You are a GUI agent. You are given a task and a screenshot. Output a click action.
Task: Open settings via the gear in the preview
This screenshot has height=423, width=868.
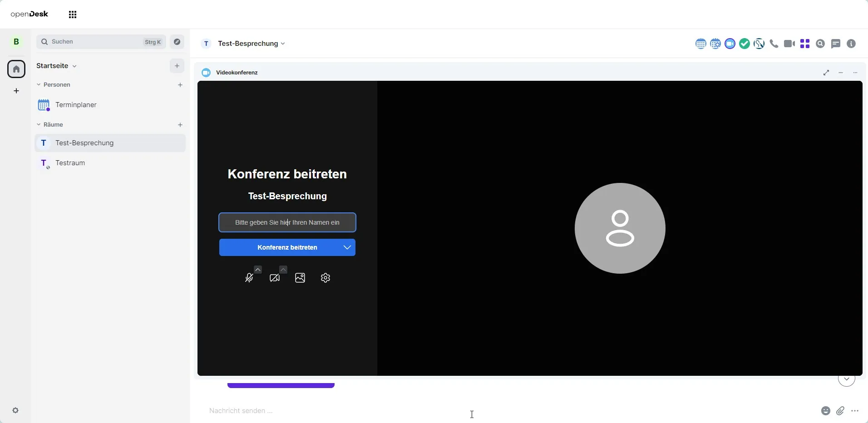pyautogui.click(x=325, y=278)
